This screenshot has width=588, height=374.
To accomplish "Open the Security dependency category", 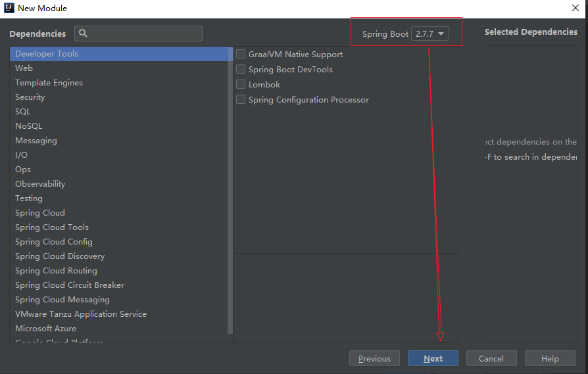I will [30, 97].
